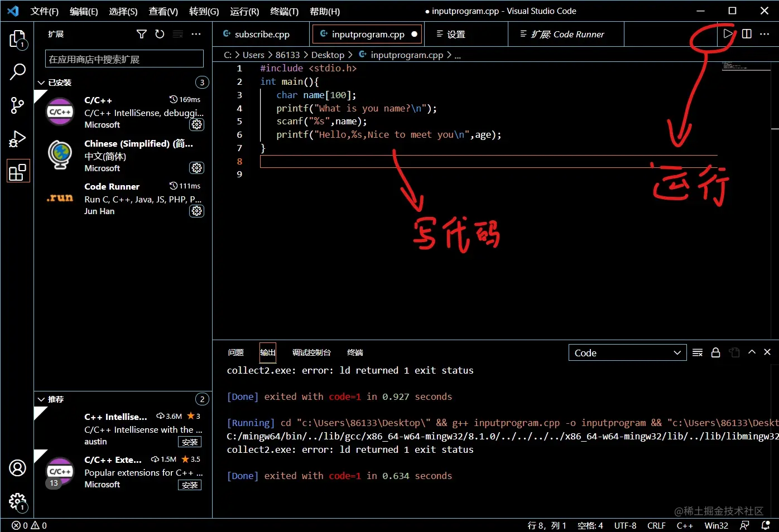Switch to the 终端 panel tab
This screenshot has height=532, width=779.
[x=355, y=352]
